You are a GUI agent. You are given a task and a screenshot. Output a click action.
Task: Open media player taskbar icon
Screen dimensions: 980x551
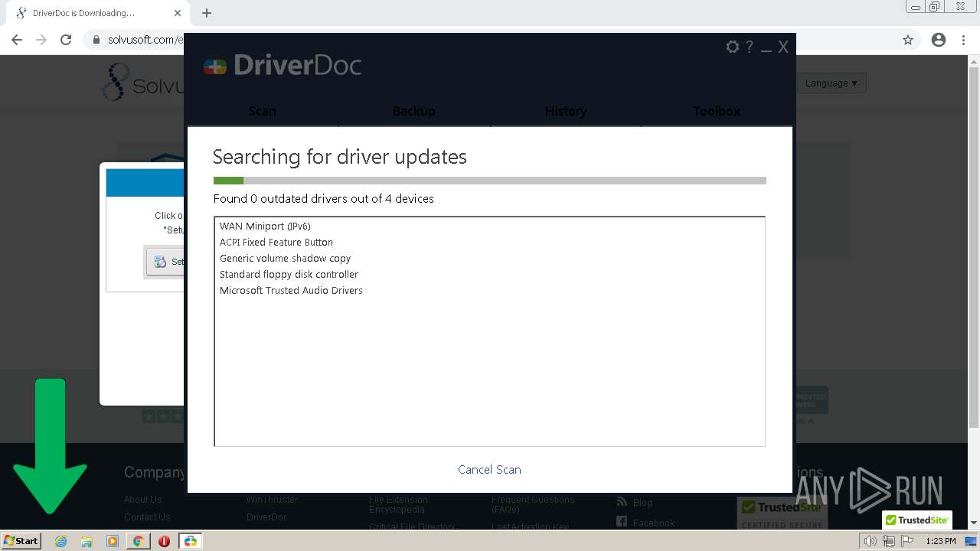(x=113, y=541)
